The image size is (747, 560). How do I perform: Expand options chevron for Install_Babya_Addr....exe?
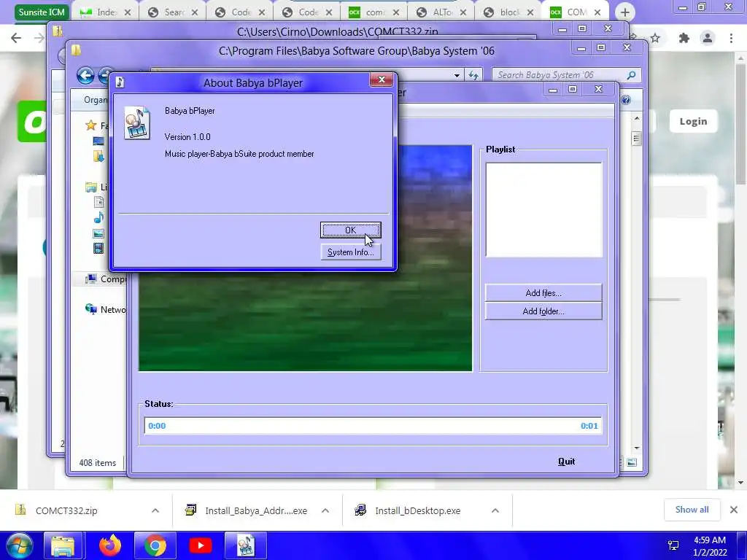pyautogui.click(x=325, y=510)
